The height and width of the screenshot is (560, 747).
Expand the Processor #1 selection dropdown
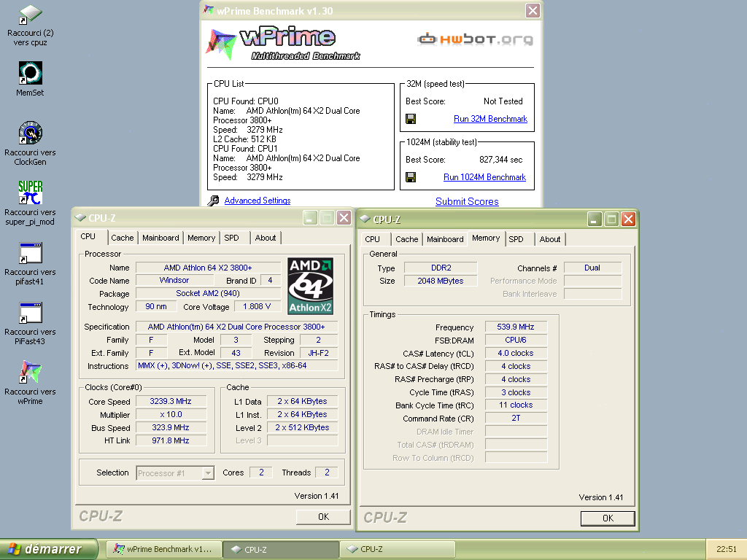click(208, 472)
